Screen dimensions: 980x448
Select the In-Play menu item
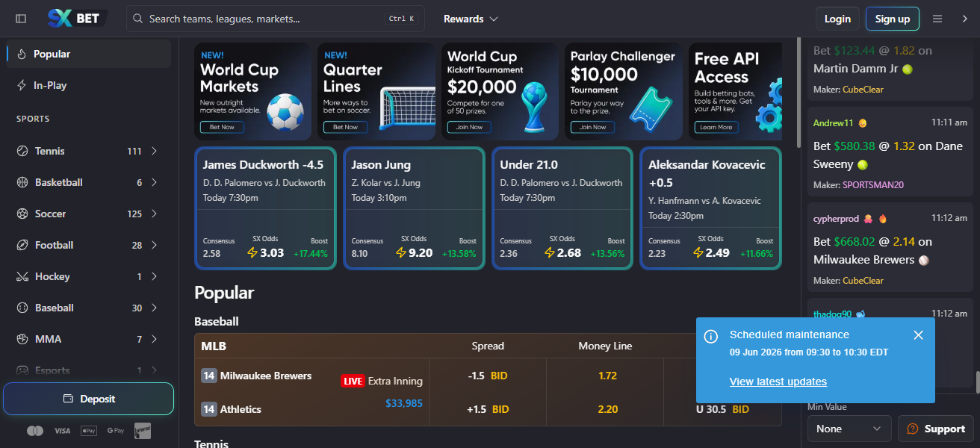click(x=88, y=85)
